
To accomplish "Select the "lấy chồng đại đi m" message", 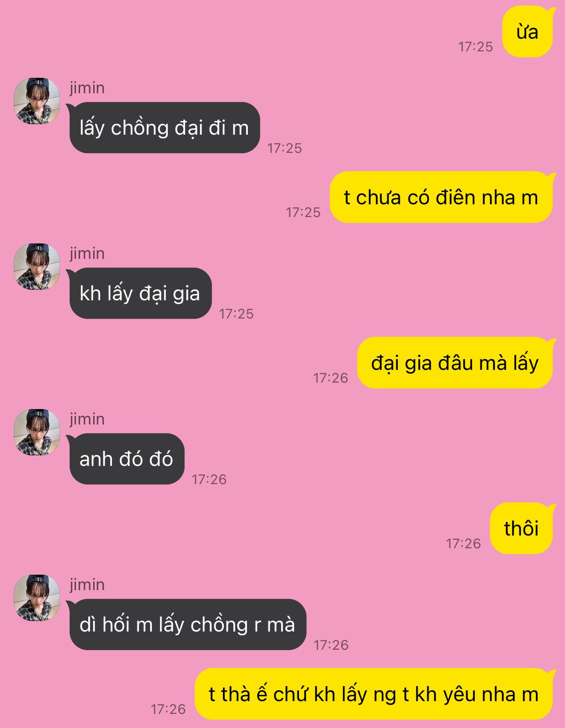I will click(164, 128).
